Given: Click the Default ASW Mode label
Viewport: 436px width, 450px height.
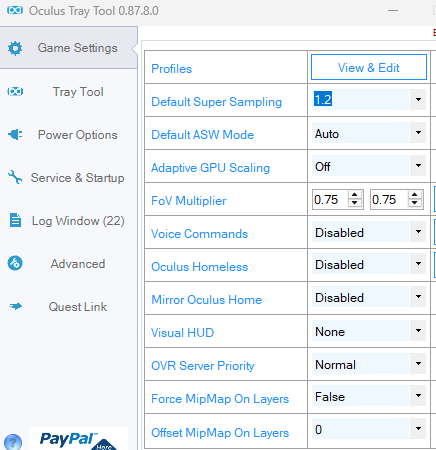Looking at the screenshot, I should [x=203, y=135].
